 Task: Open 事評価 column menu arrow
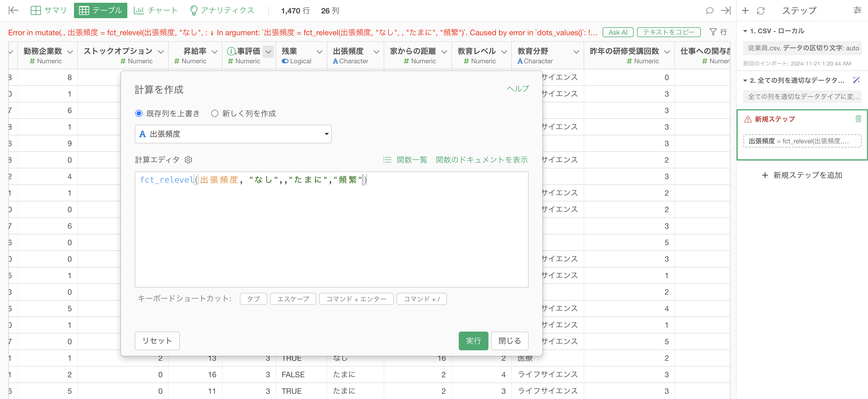[268, 52]
